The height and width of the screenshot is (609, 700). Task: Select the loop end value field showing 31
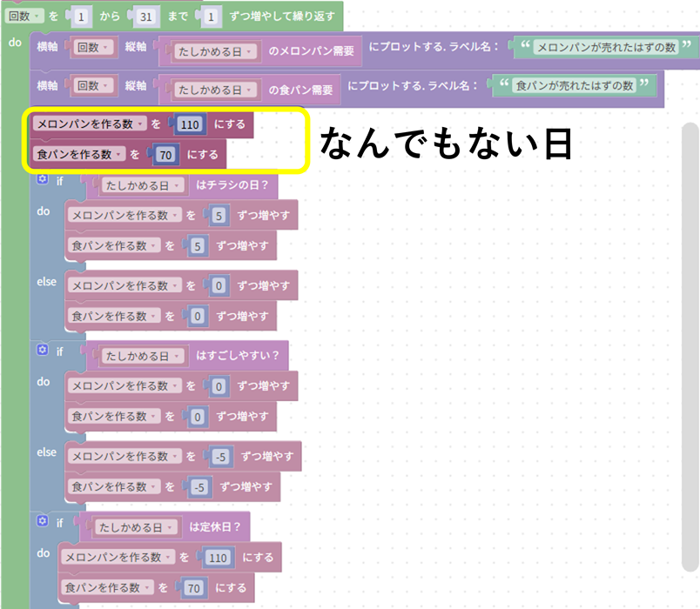(145, 14)
